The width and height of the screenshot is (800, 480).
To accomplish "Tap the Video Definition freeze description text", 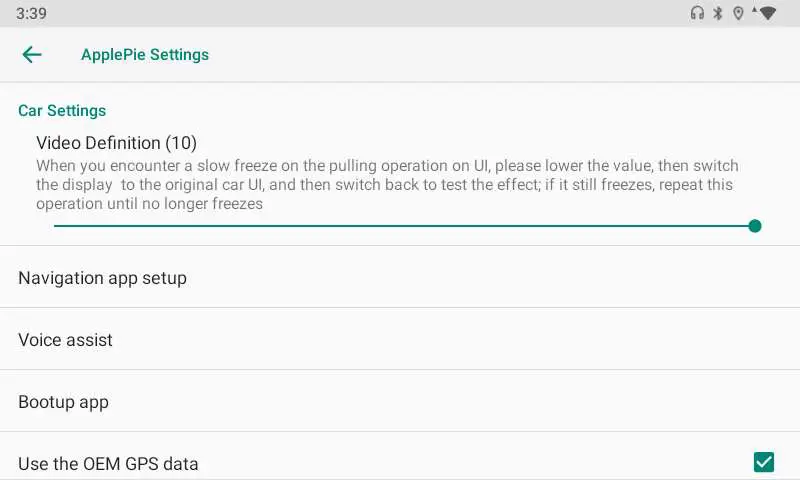I will click(386, 184).
